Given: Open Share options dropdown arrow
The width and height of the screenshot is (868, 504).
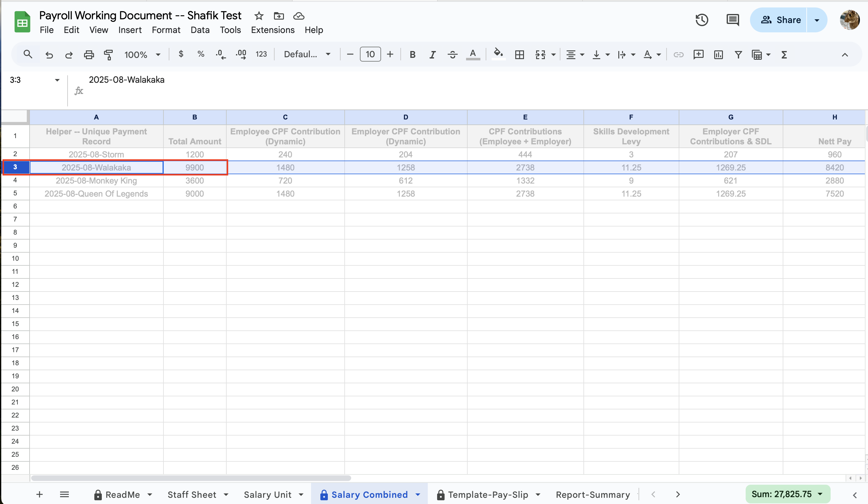Looking at the screenshot, I should [x=817, y=20].
